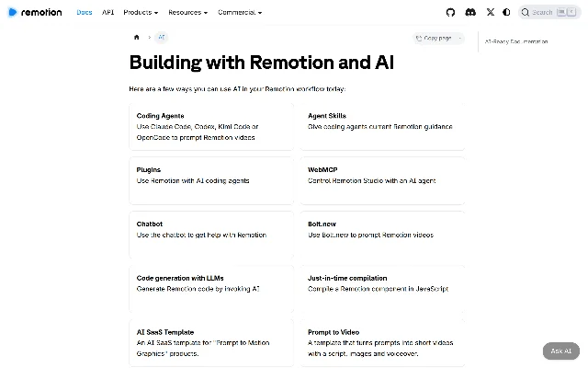Image resolution: width=588 pixels, height=368 pixels.
Task: Click the Copy page button
Action: [434, 39]
